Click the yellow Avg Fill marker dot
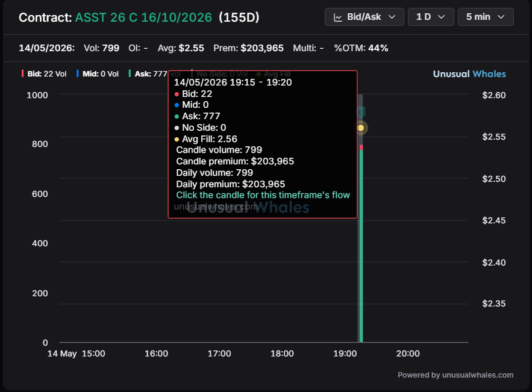This screenshot has width=532, height=392. 361,128
